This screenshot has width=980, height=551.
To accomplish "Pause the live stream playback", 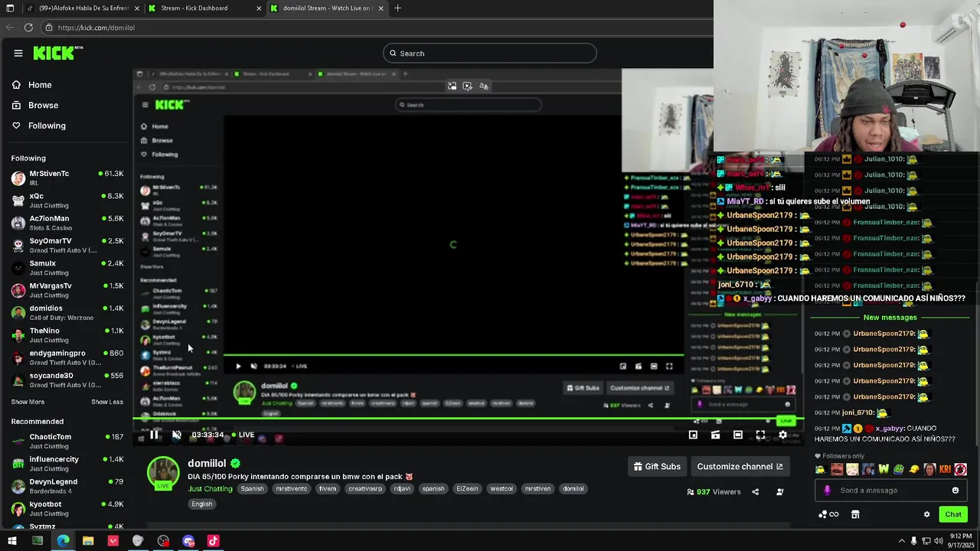I will pyautogui.click(x=154, y=435).
